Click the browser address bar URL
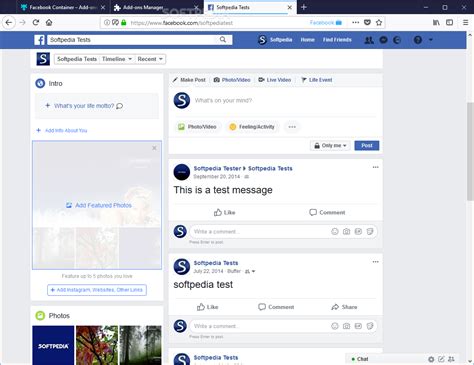 (x=182, y=23)
